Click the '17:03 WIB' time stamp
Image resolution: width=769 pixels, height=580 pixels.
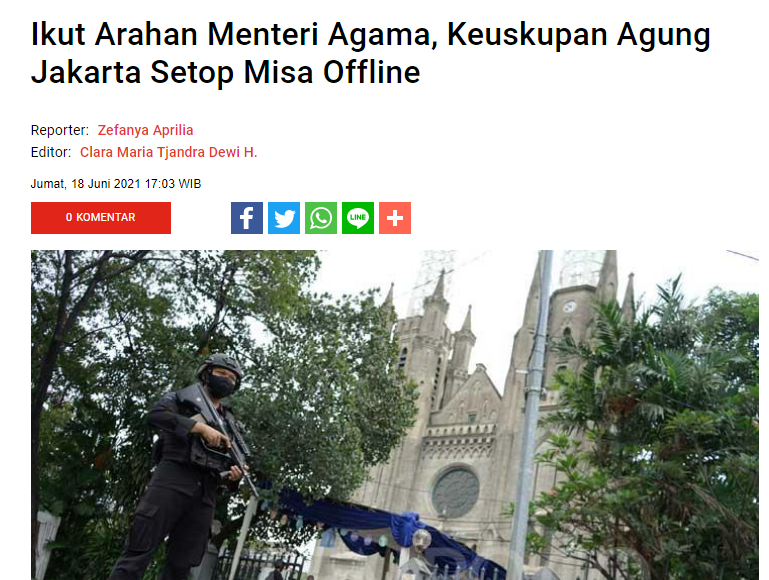pyautogui.click(x=173, y=184)
